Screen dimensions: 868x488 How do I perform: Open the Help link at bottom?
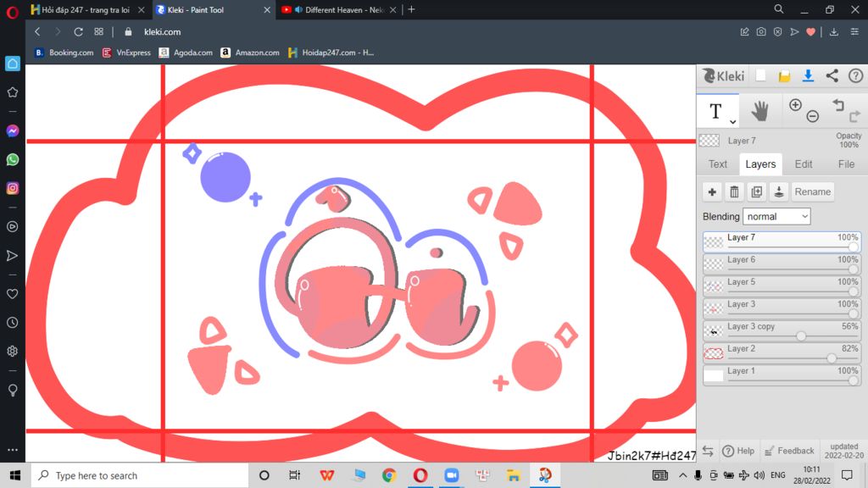click(738, 451)
